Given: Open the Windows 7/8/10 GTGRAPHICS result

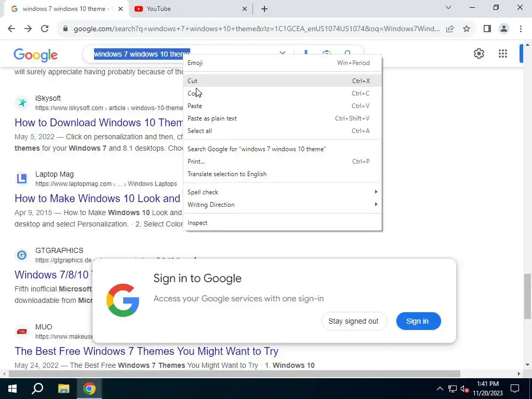Looking at the screenshot, I should [52, 274].
